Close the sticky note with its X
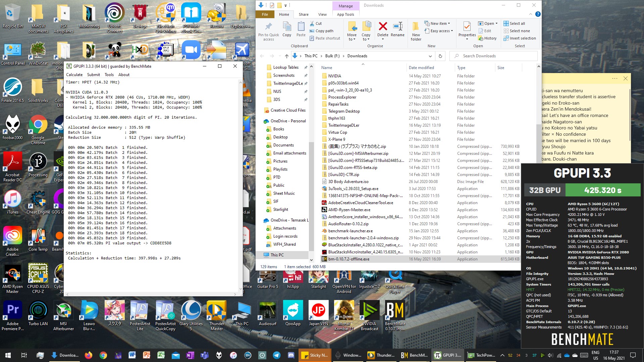Image resolution: width=644 pixels, height=362 pixels. pos(626,78)
